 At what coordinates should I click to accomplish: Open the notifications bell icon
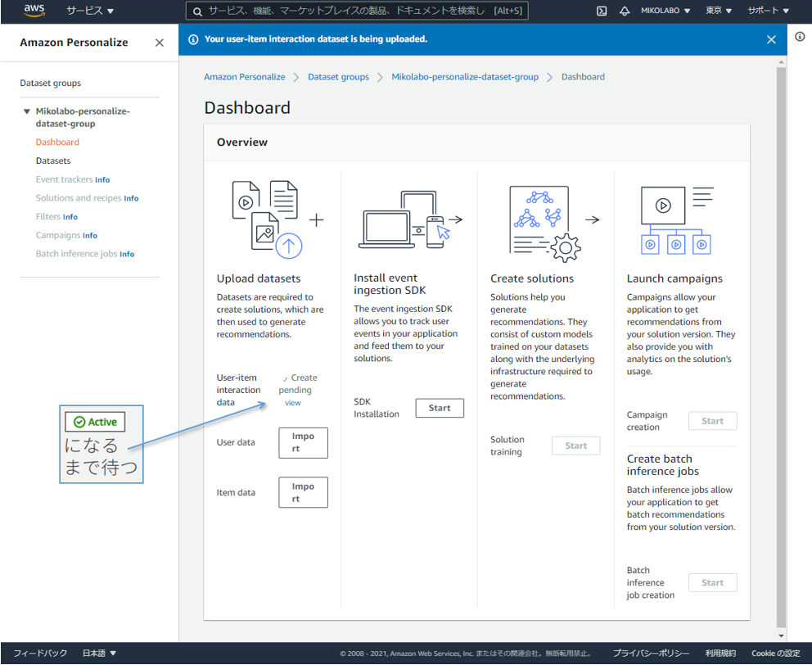pyautogui.click(x=625, y=11)
